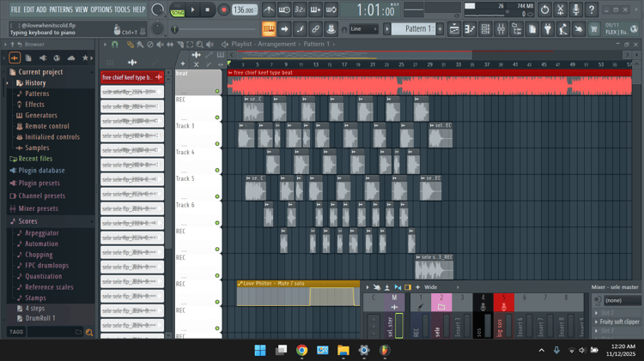Image resolution: width=644 pixels, height=361 pixels.
Task: Click the browser search magnifier icon
Action: 89,332
